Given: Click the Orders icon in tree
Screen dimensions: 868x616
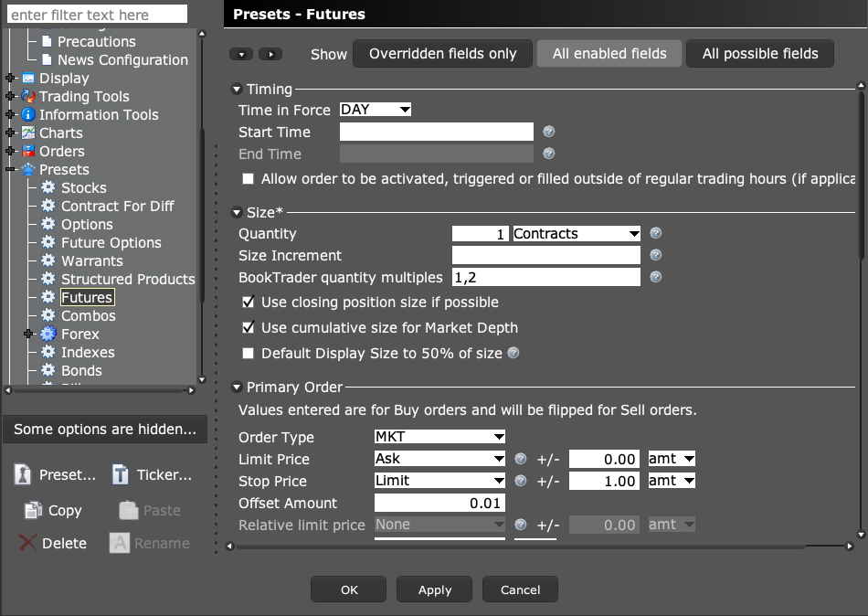Looking at the screenshot, I should point(28,151).
